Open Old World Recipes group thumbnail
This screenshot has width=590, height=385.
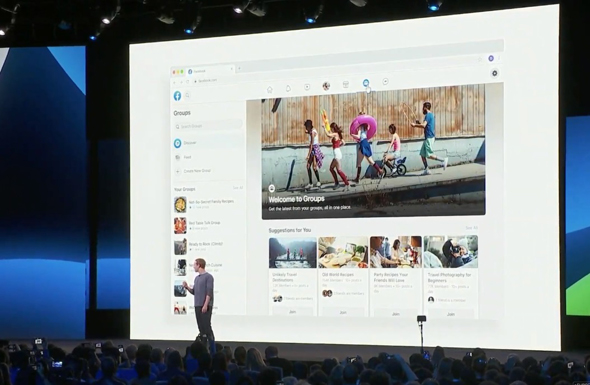(343, 252)
